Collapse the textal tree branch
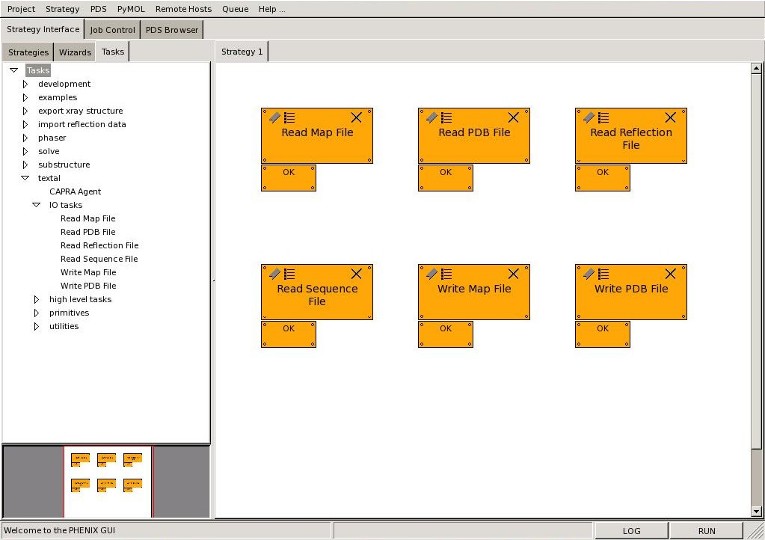 tap(26, 178)
